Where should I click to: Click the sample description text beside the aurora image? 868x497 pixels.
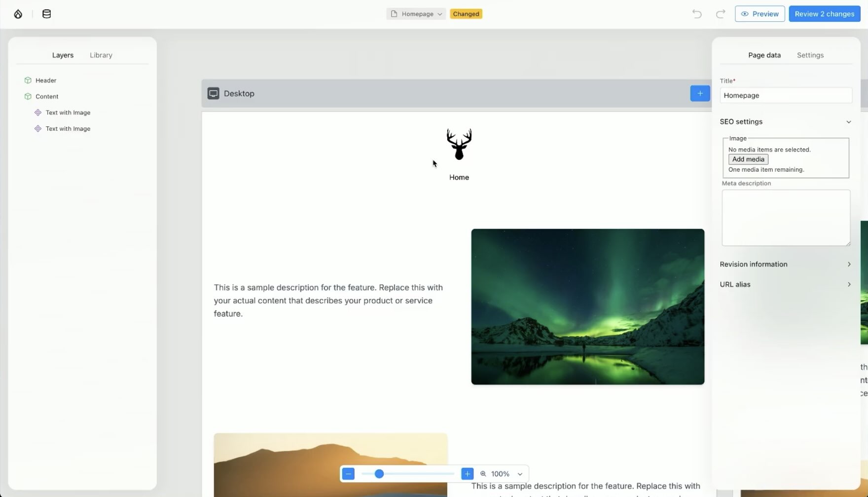(x=328, y=300)
